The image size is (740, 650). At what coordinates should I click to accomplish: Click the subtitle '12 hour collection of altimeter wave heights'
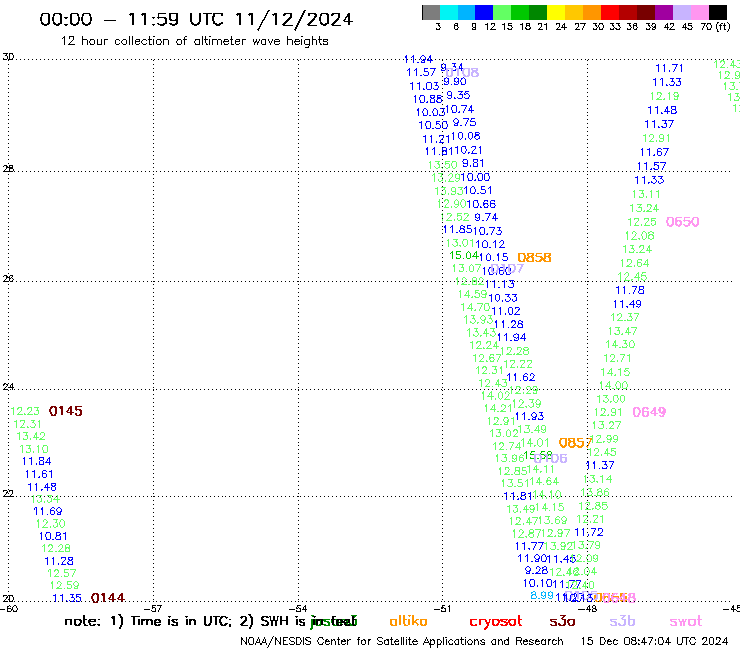(x=194, y=41)
